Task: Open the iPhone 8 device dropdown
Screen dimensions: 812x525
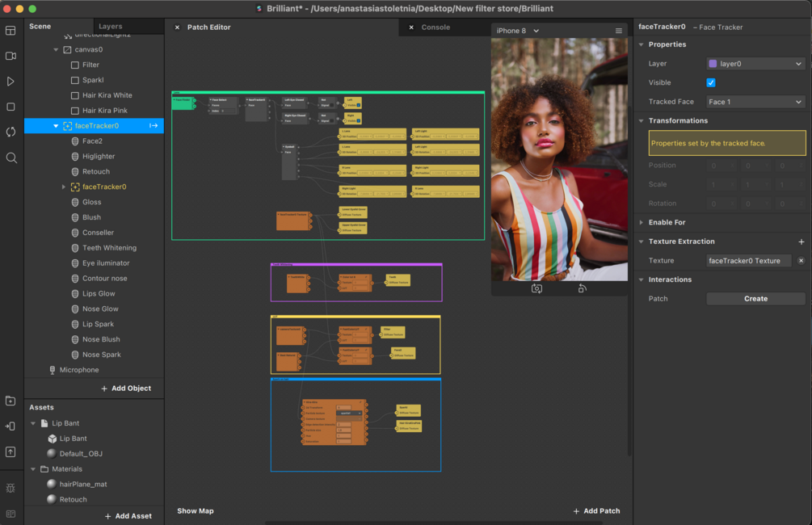Action: [x=517, y=31]
